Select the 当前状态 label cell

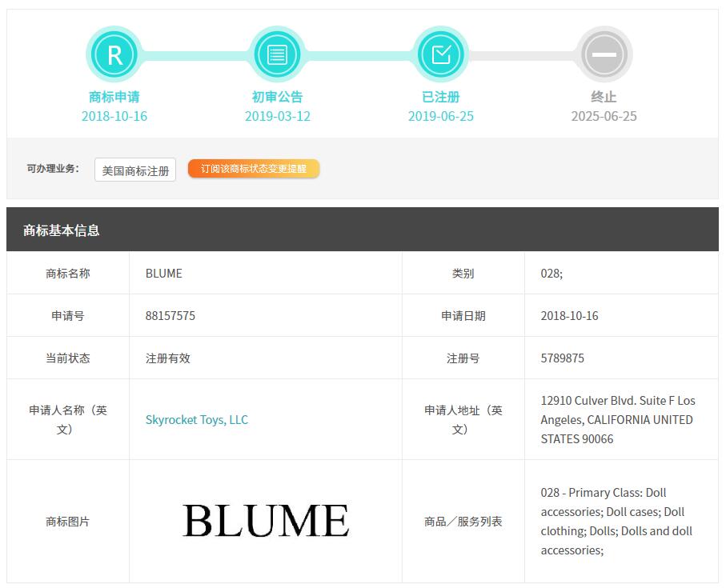[x=67, y=358]
